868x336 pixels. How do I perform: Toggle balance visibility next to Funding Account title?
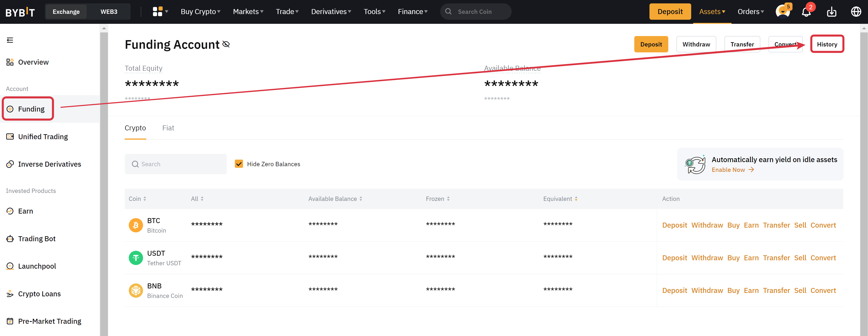226,44
